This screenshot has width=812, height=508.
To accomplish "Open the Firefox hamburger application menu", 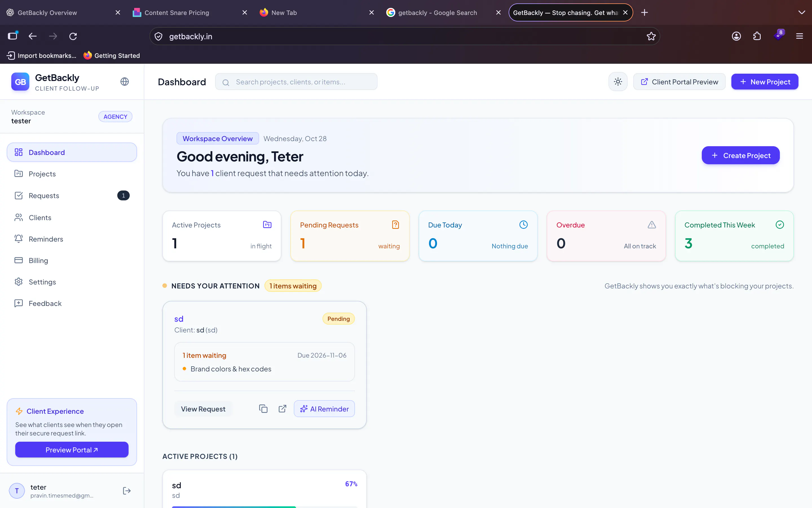I will 800,36.
